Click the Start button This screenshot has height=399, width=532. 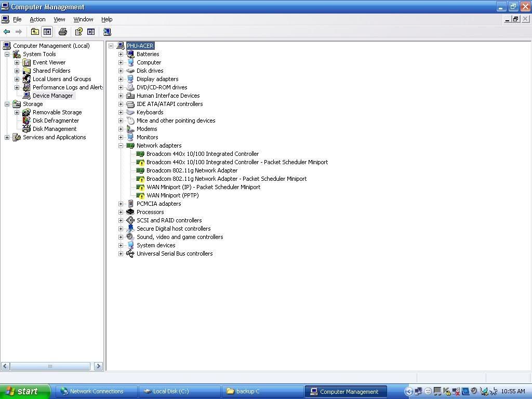[25, 392]
